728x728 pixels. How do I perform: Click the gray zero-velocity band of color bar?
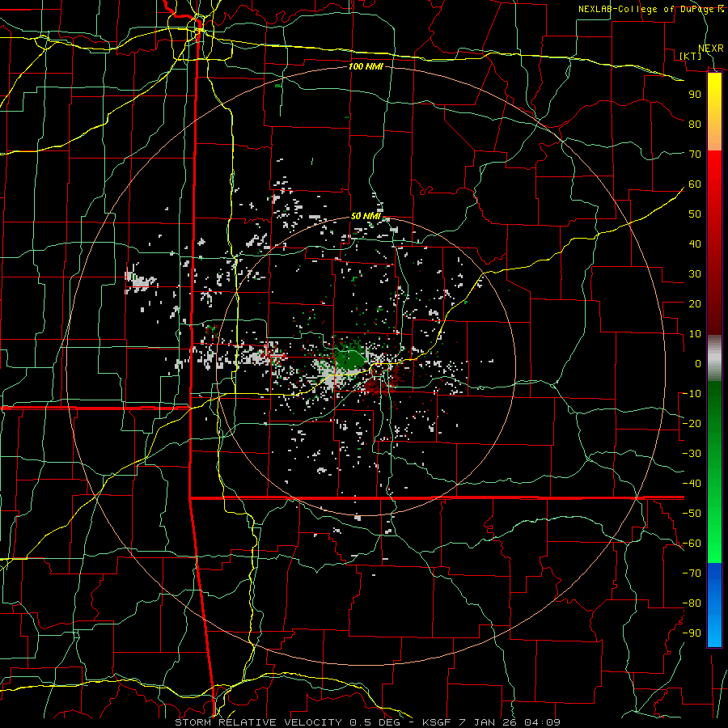click(x=714, y=358)
